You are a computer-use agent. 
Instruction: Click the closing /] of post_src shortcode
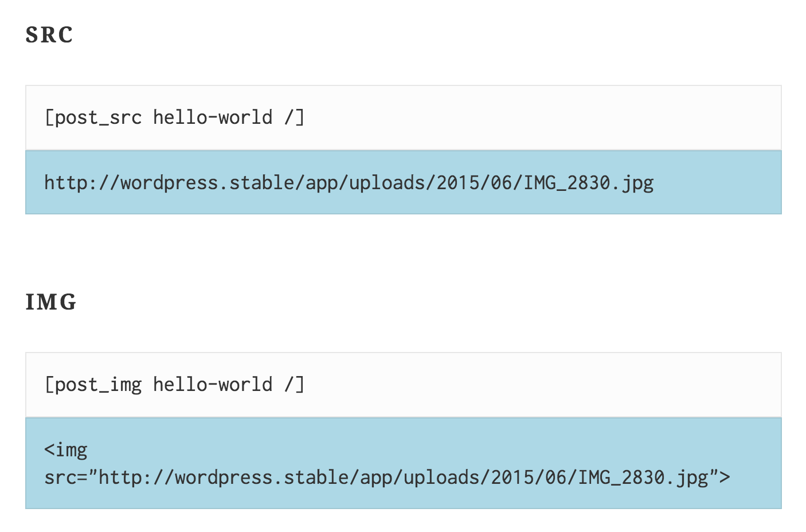[x=295, y=118]
